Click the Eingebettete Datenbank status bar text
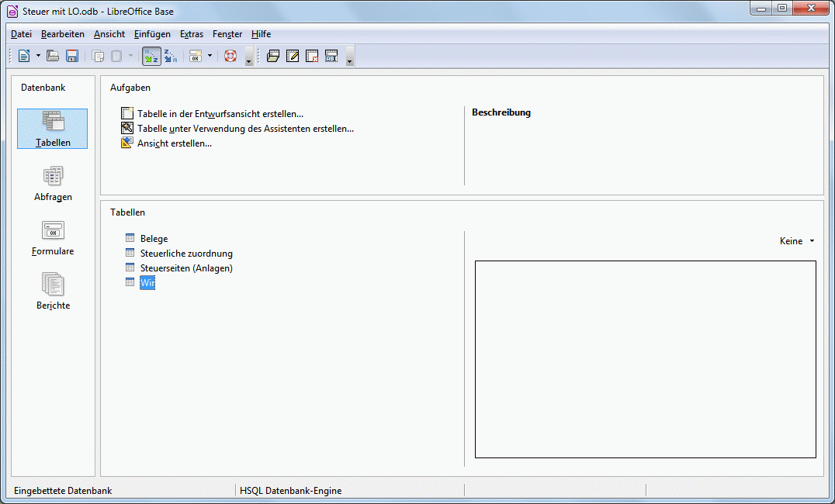Viewport: 835px width, 504px height. click(63, 491)
